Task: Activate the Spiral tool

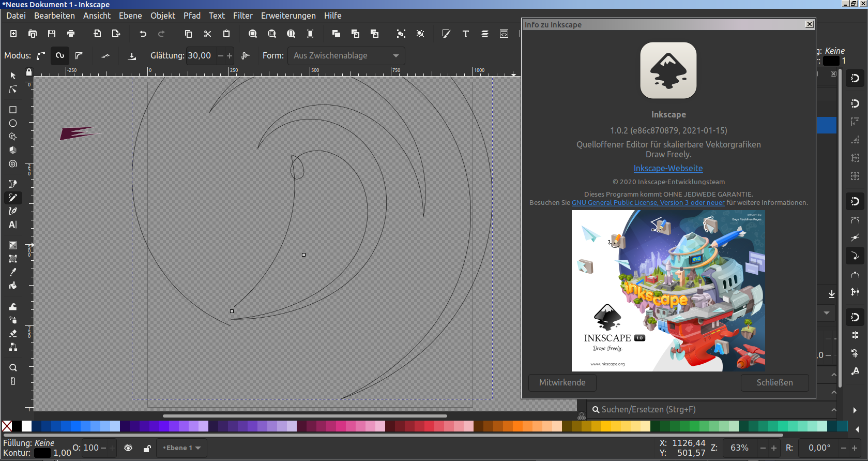Action: point(13,164)
